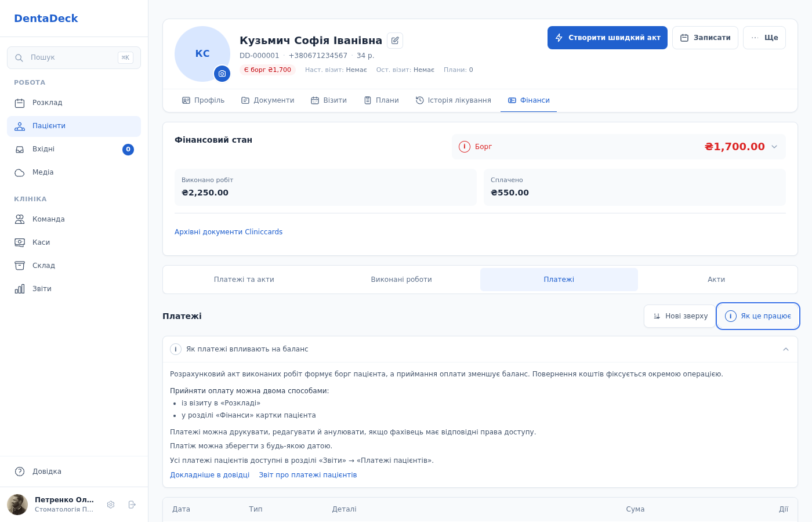The width and height of the screenshot is (812, 522).
Task: Open Вхідні inbox in sidebar
Action: click(x=74, y=149)
